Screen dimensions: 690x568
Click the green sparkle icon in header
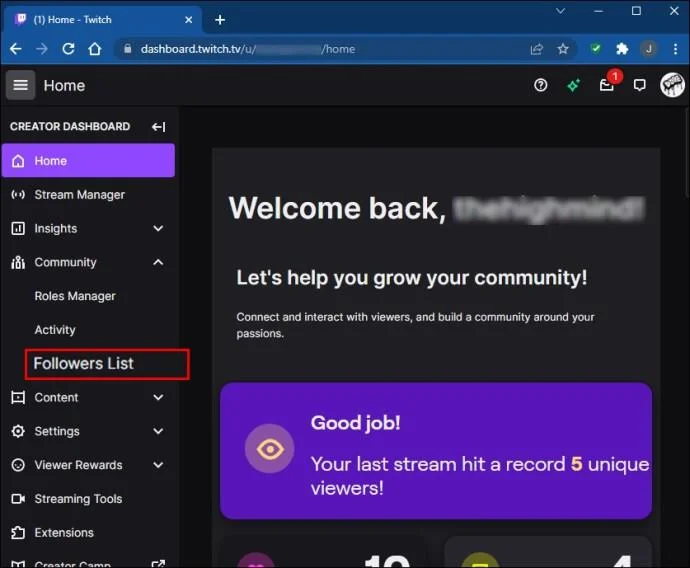point(573,85)
